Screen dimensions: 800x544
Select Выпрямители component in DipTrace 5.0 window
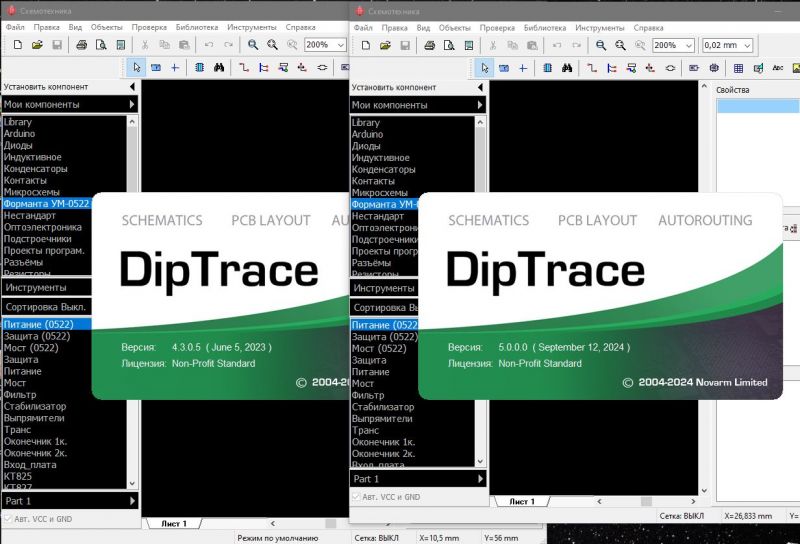click(x=382, y=418)
